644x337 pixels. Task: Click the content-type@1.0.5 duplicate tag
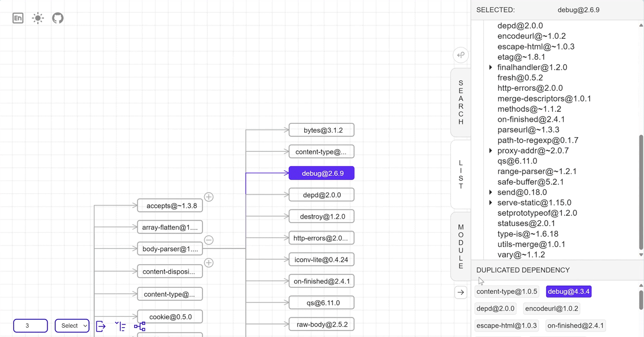[507, 292]
